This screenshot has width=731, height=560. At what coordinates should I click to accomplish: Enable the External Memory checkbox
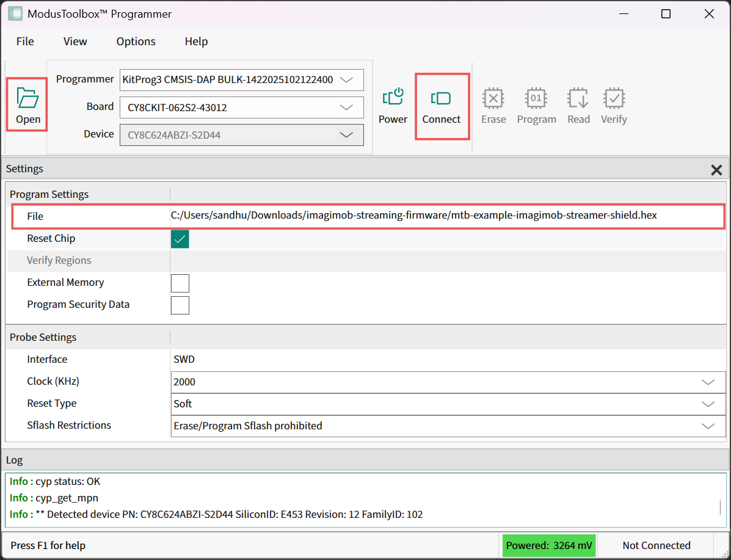(x=180, y=283)
